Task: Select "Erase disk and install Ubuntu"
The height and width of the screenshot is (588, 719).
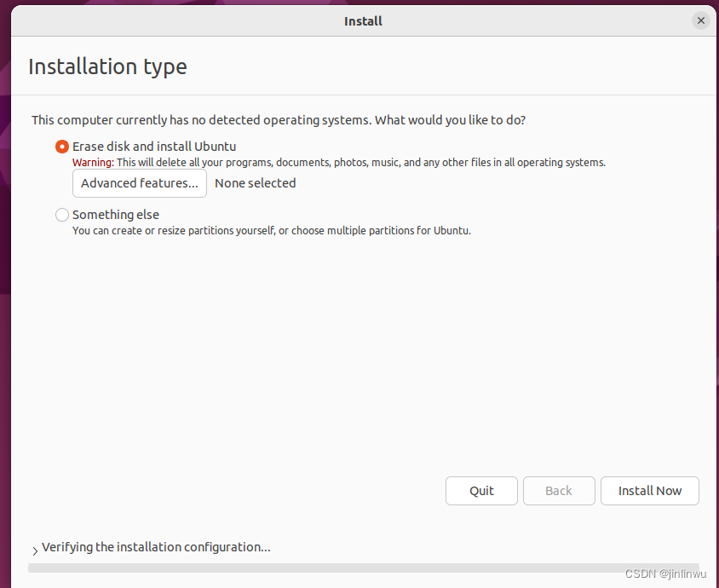Action: (153, 146)
